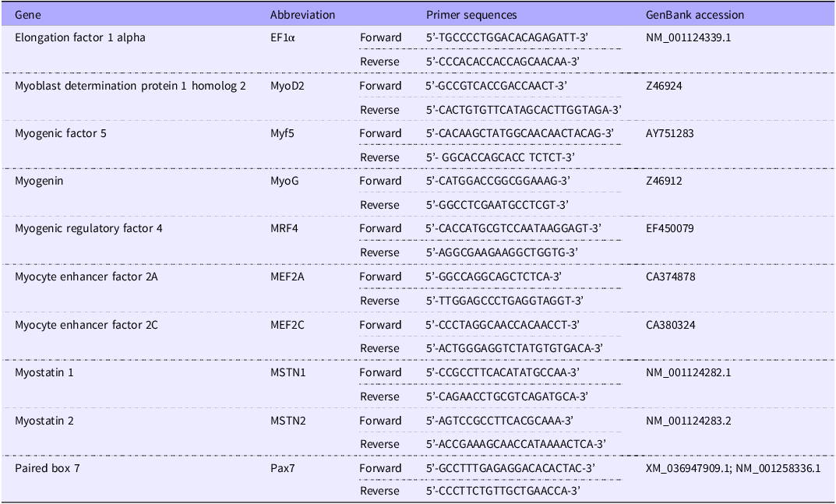This screenshot has height=504, width=836.
Task: Select the Pax7 abbreviation
Action: pos(282,468)
